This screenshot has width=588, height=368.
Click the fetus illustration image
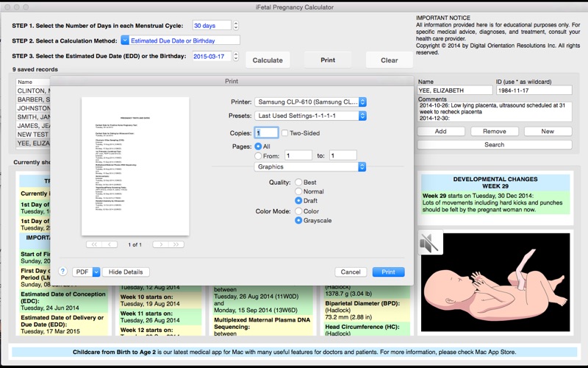[495, 282]
